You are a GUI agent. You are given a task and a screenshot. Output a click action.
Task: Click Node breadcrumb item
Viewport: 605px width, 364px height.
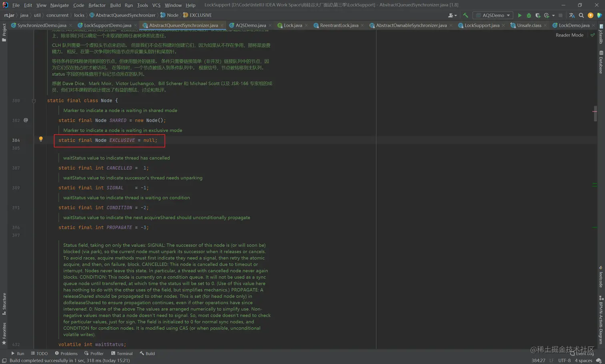point(169,15)
